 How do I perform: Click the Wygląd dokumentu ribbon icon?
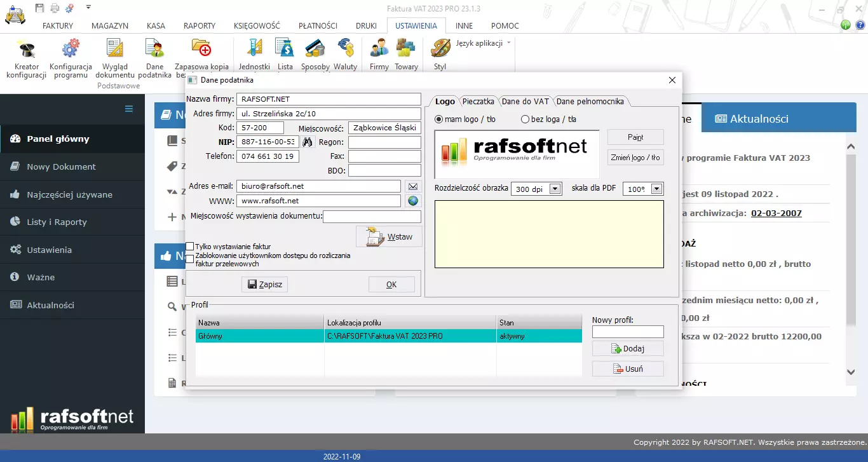point(114,49)
